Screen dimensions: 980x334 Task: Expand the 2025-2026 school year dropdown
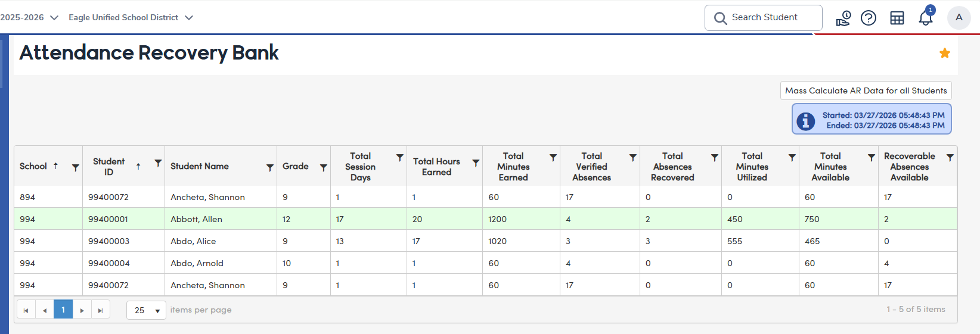[29, 17]
